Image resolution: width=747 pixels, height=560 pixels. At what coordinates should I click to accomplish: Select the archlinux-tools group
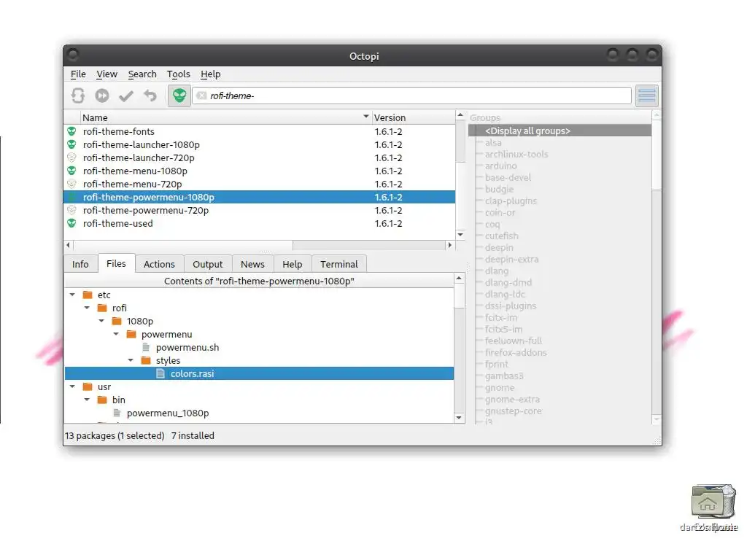pos(516,155)
